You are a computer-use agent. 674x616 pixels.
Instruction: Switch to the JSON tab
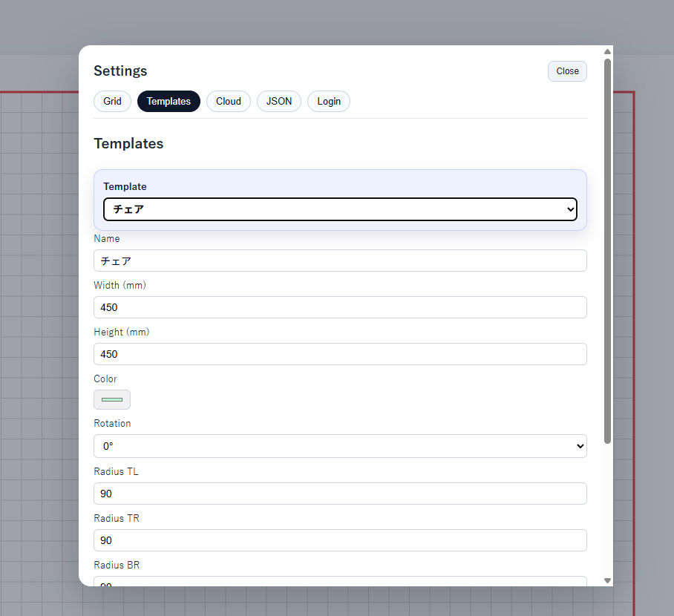pyautogui.click(x=279, y=102)
